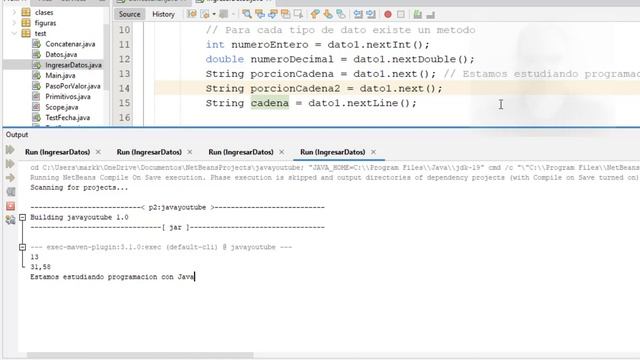Select the second Run (IngresarDatos) output tab
The image size is (640, 360).
click(149, 152)
